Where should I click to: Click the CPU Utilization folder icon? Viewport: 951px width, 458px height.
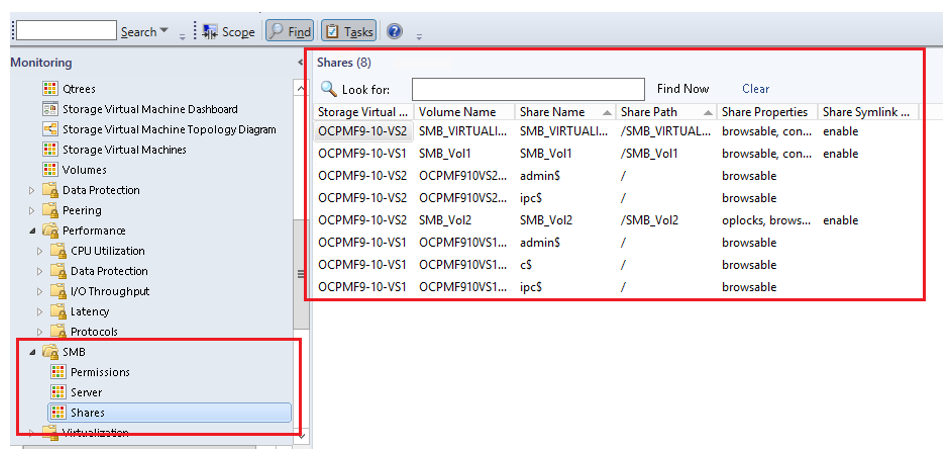coord(58,251)
